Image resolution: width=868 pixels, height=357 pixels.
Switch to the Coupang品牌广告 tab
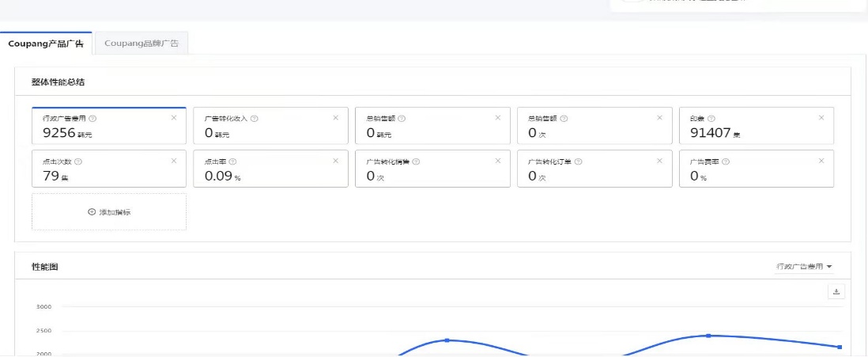tap(142, 44)
